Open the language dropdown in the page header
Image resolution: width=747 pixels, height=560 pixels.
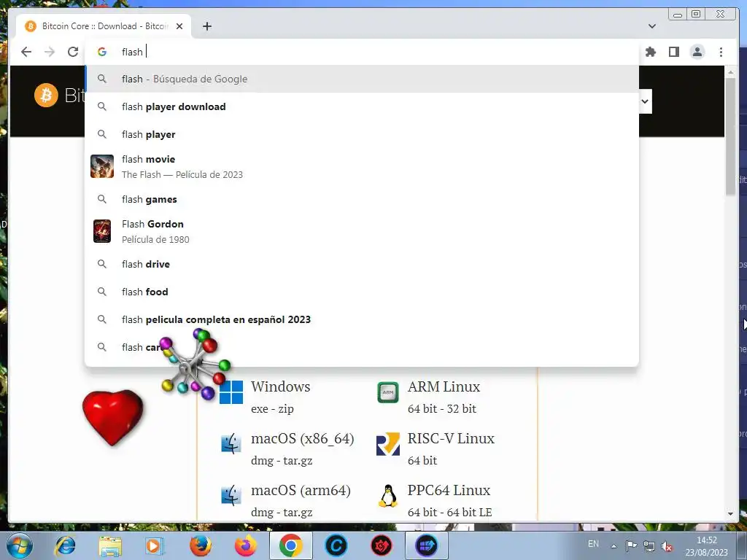click(645, 101)
